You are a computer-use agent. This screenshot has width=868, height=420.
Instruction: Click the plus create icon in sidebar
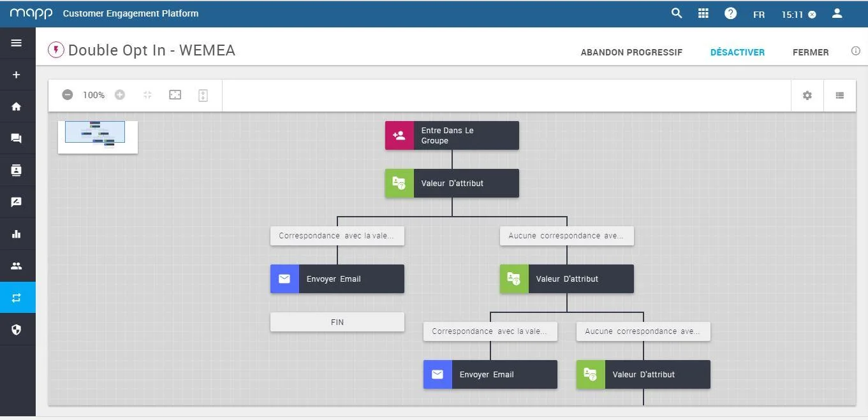pyautogui.click(x=17, y=75)
